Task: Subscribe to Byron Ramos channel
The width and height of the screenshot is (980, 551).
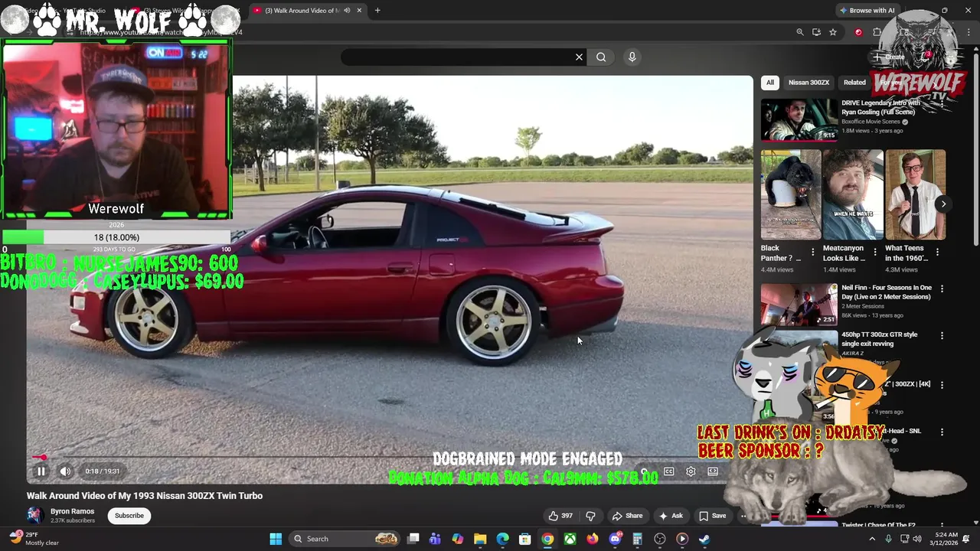Action: (129, 516)
